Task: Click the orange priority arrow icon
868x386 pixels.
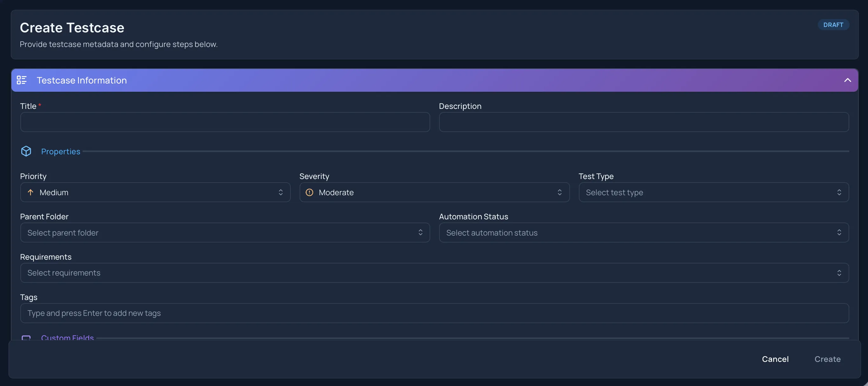Action: [30, 192]
